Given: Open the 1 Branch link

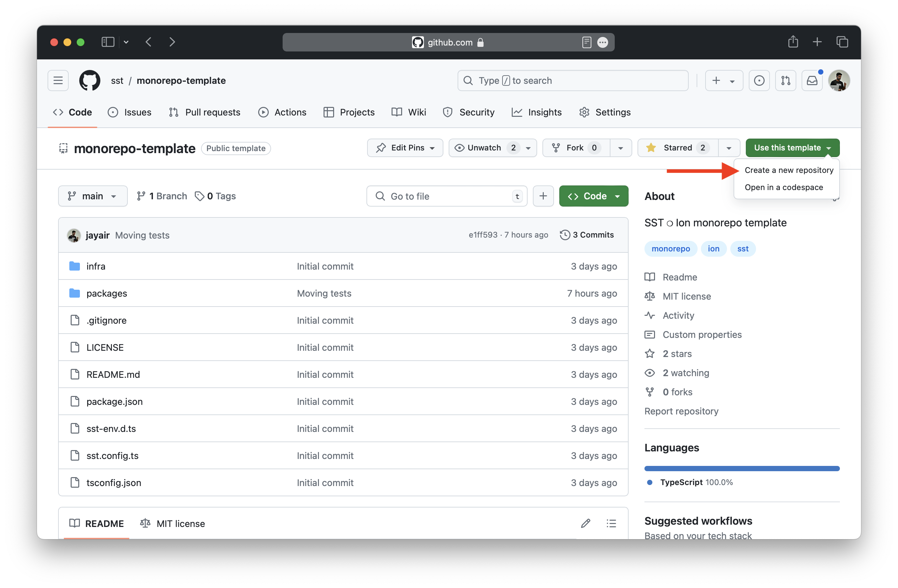Looking at the screenshot, I should 162,196.
